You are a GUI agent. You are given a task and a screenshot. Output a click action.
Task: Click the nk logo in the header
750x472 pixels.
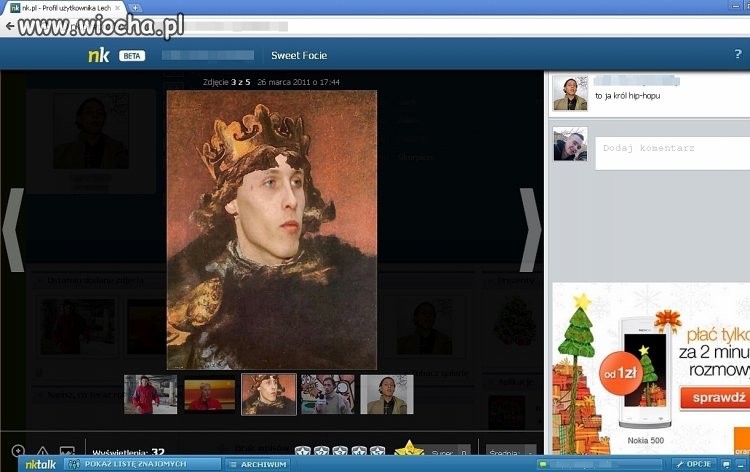pos(99,55)
